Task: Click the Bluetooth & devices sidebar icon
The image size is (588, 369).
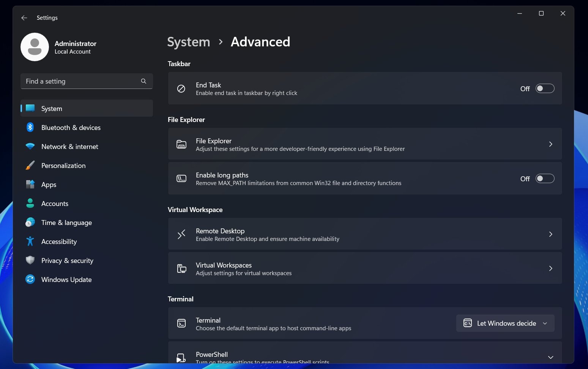Action: pyautogui.click(x=30, y=127)
